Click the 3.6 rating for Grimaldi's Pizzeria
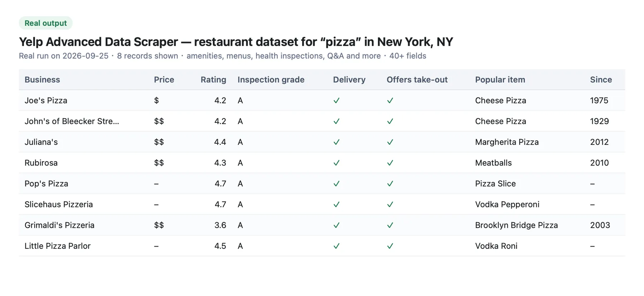The width and height of the screenshot is (644, 296). point(220,225)
